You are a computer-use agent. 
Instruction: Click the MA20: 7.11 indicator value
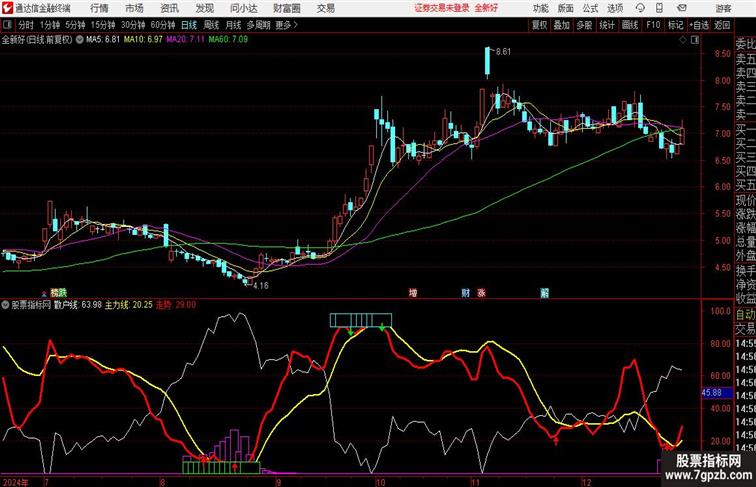(x=186, y=40)
